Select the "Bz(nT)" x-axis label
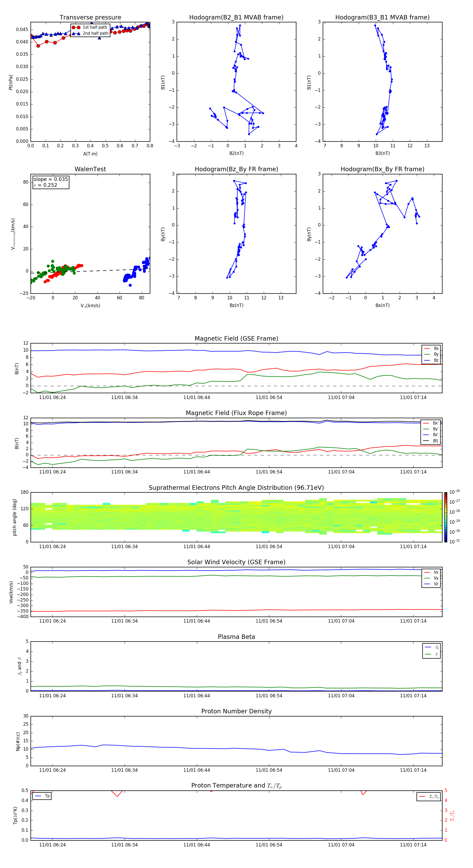The image size is (473, 868). tap(236, 305)
